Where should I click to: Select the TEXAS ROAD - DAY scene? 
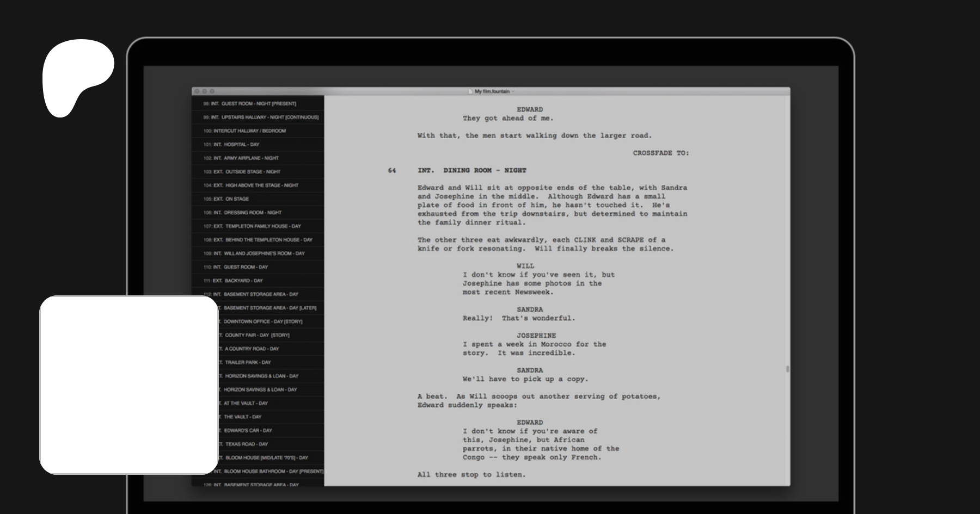271,444
